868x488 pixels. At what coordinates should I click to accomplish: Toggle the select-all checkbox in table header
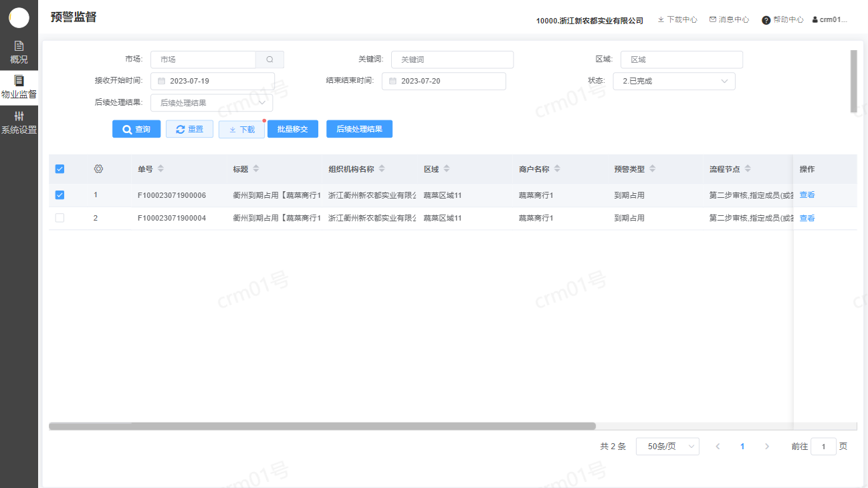(x=60, y=169)
